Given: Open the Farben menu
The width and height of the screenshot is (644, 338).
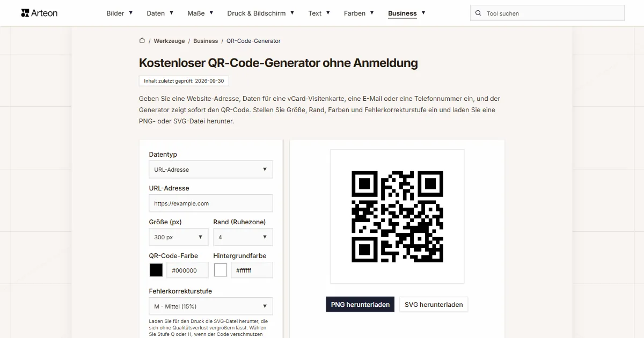Looking at the screenshot, I should pyautogui.click(x=355, y=13).
